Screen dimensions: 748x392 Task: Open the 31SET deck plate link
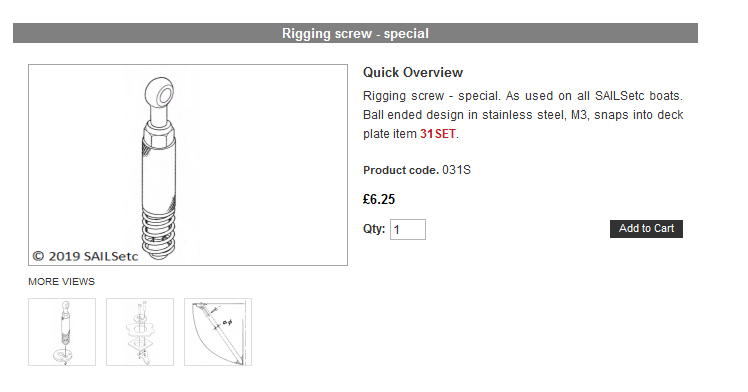(x=437, y=134)
